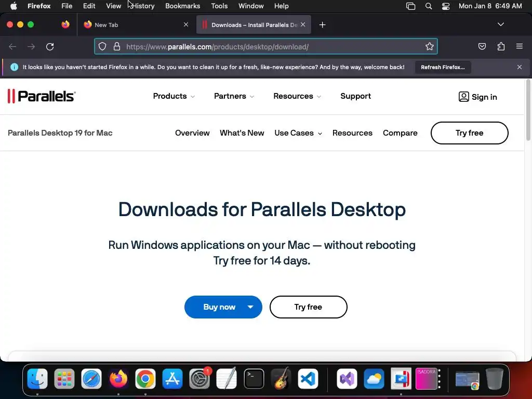
Task: Bookmark this page with the star icon
Action: point(430,46)
